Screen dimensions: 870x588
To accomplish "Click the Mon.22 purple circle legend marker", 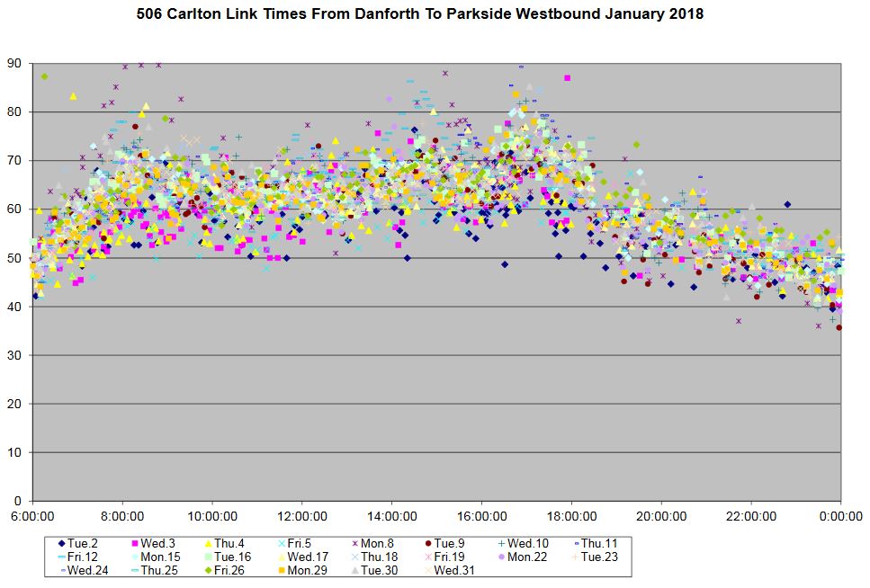I will [x=499, y=557].
